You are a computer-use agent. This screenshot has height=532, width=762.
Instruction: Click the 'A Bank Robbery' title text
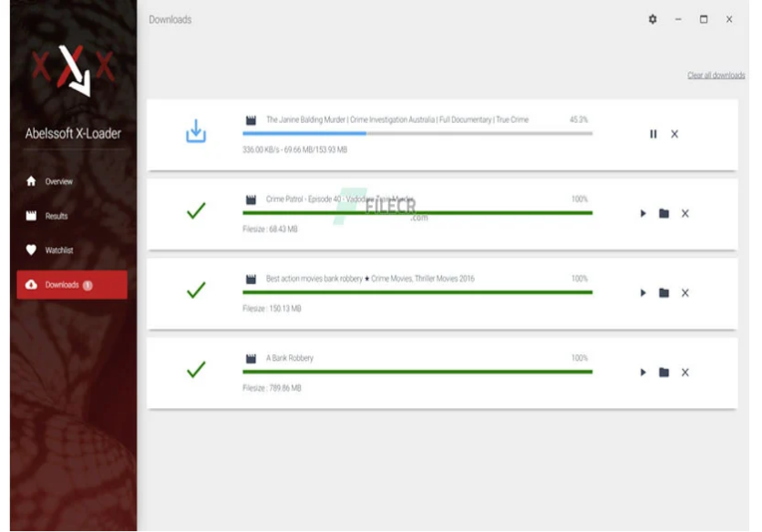tap(290, 358)
